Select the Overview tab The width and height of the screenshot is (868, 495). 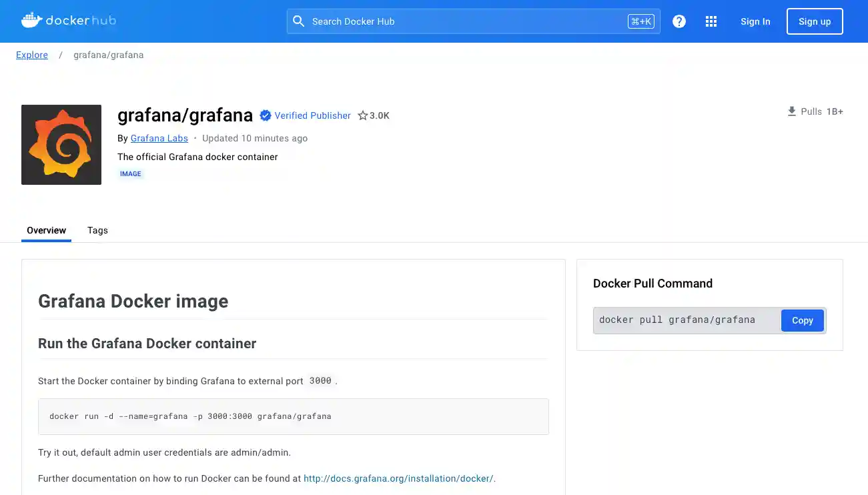(x=45, y=230)
